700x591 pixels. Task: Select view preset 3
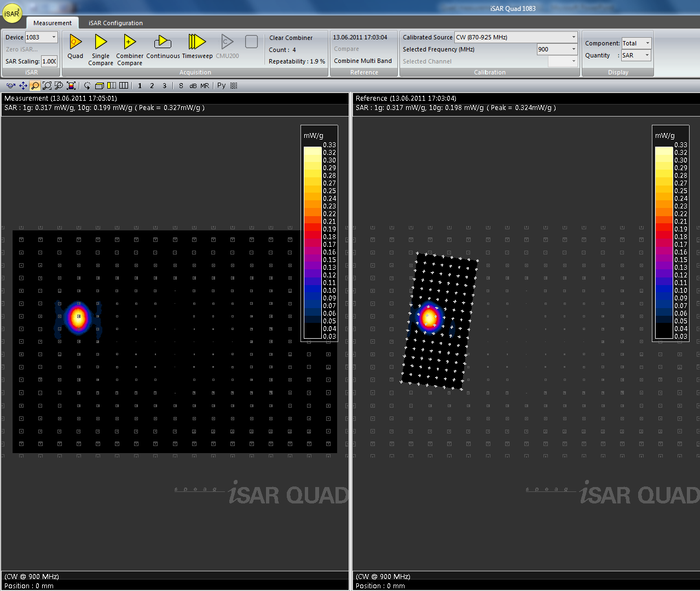click(x=164, y=85)
